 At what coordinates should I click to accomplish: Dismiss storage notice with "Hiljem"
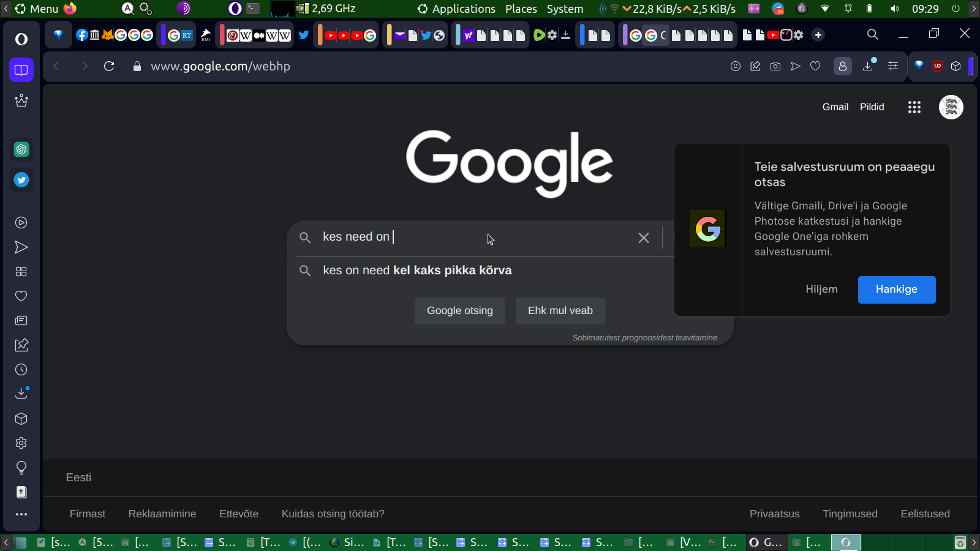pyautogui.click(x=822, y=290)
